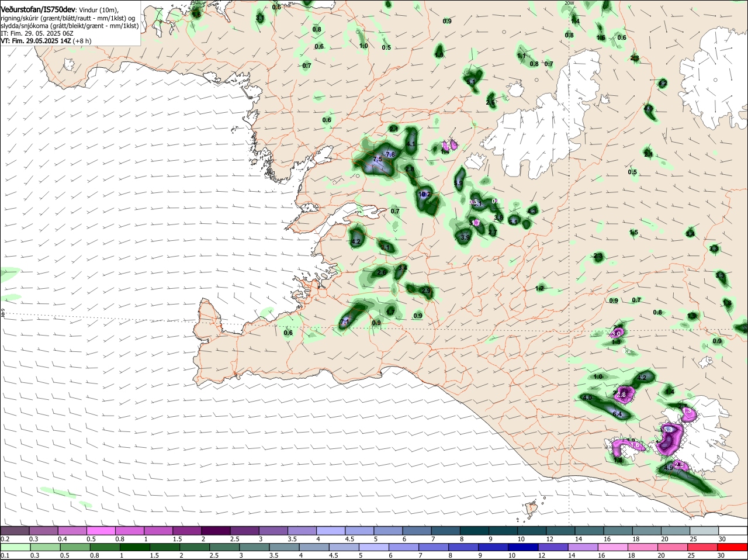
Task: Click the 'IT: Fim. 29. 05. 2025 06Z' line
Action: tap(37, 34)
